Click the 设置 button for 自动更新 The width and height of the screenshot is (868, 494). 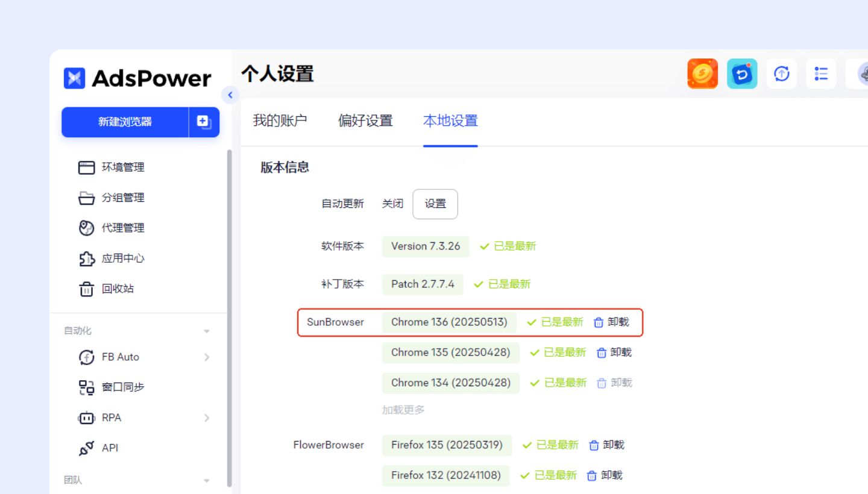(x=435, y=204)
